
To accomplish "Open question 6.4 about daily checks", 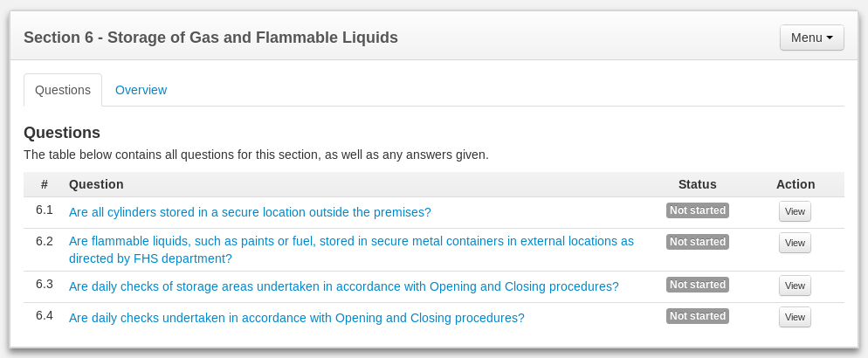I will (296, 318).
